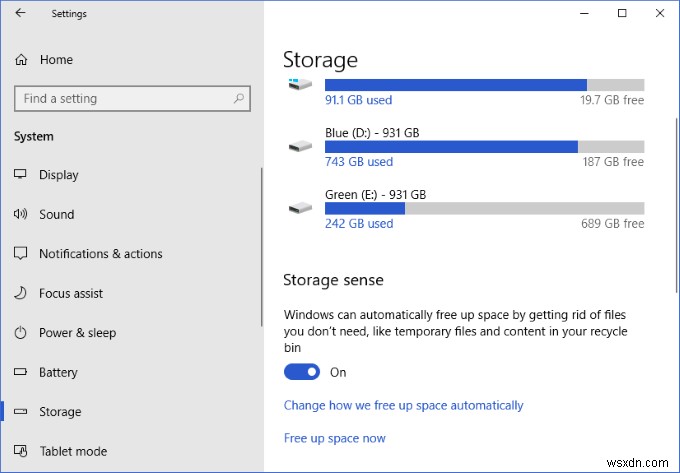Viewport: 680px width, 473px height.
Task: Open Power & sleep settings
Action: (x=77, y=333)
